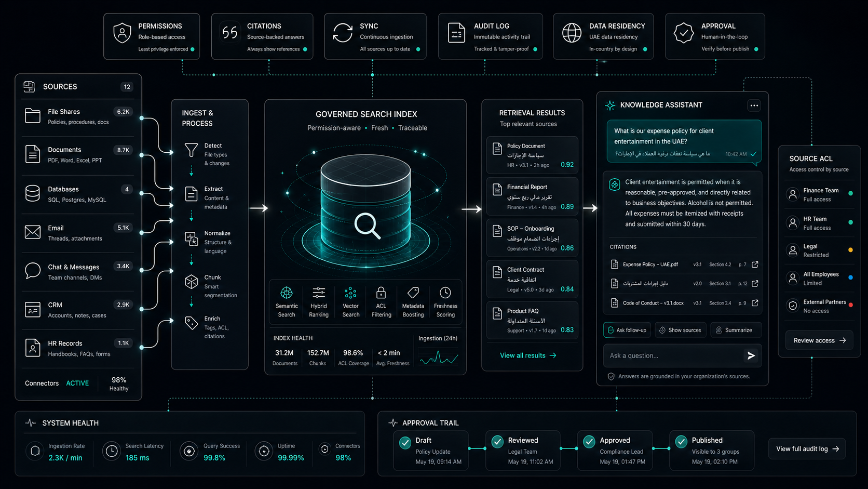Viewport: 868px width, 489px height.
Task: Click the External Partners red status dot
Action: (850, 305)
